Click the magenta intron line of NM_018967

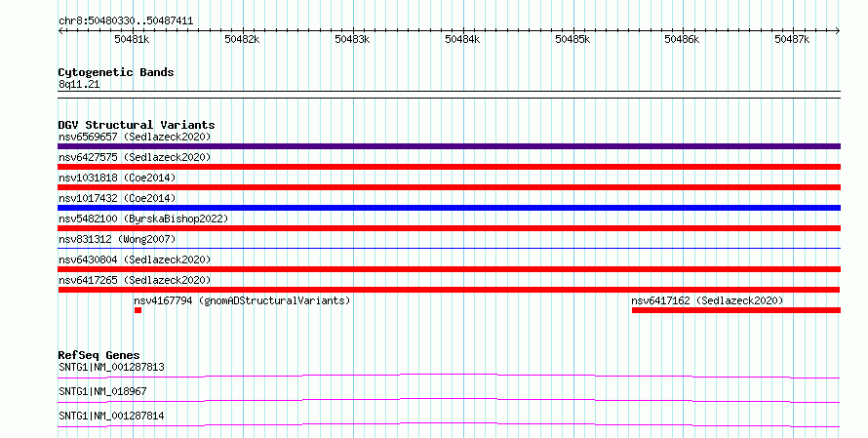[x=449, y=400]
